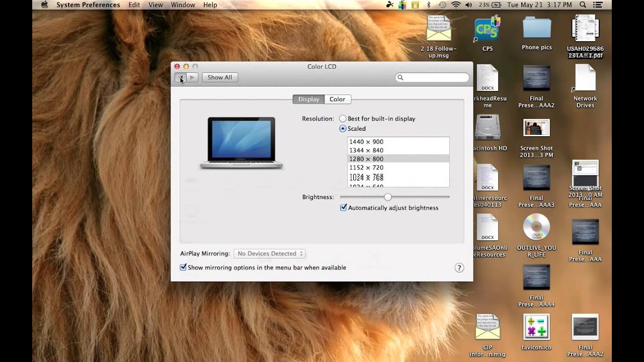Select the favicon.ico desktop file
Screen dimensions: 644x362
tap(536, 327)
